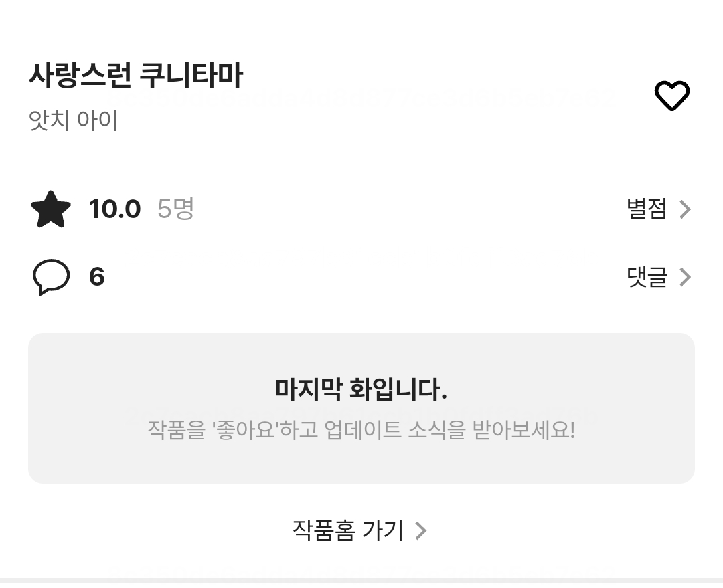
Task: Click the chevron beside 작품홈 가기
Action: [421, 531]
